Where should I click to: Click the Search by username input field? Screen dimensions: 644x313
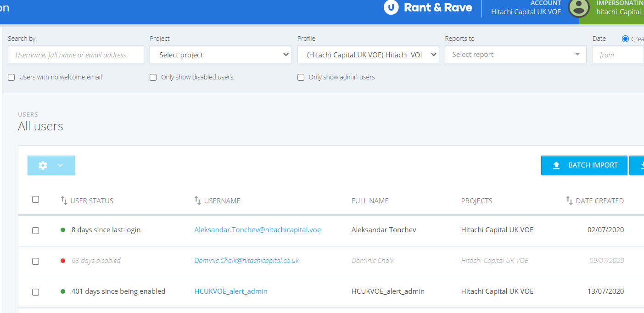[x=76, y=55]
